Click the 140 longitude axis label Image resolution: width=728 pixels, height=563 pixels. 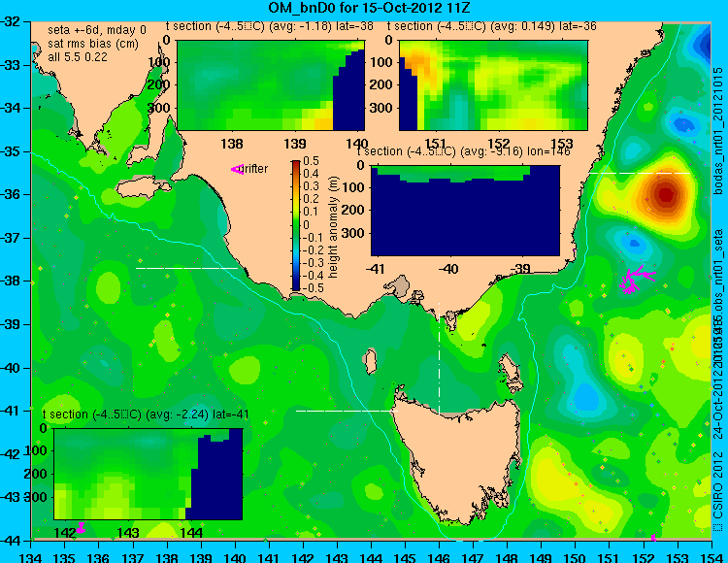pos(235,557)
